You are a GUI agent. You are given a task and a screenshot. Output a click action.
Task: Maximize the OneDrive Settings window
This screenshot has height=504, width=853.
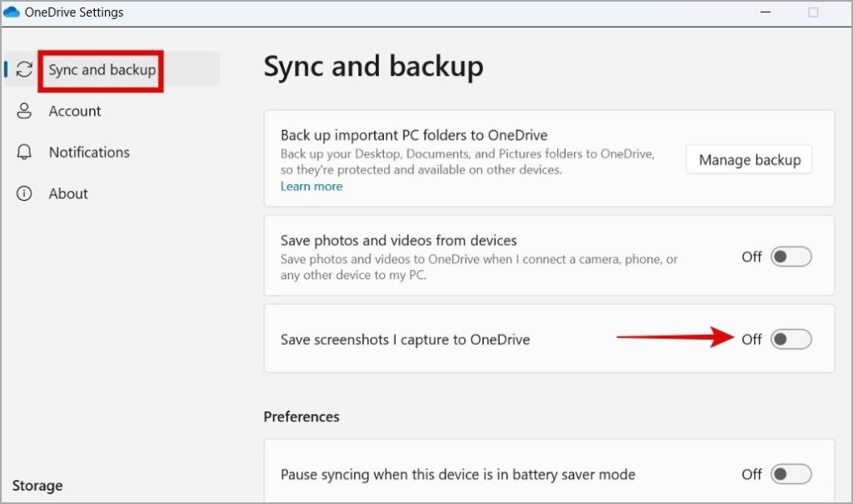click(x=813, y=12)
